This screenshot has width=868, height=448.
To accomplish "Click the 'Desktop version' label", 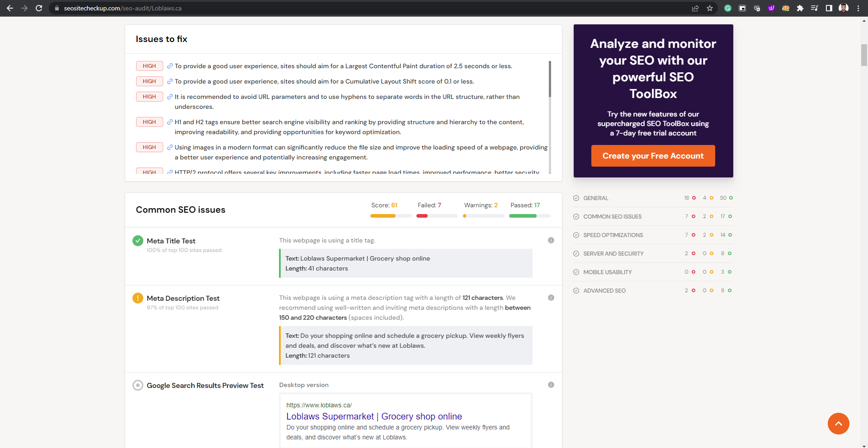I will coord(304,385).
